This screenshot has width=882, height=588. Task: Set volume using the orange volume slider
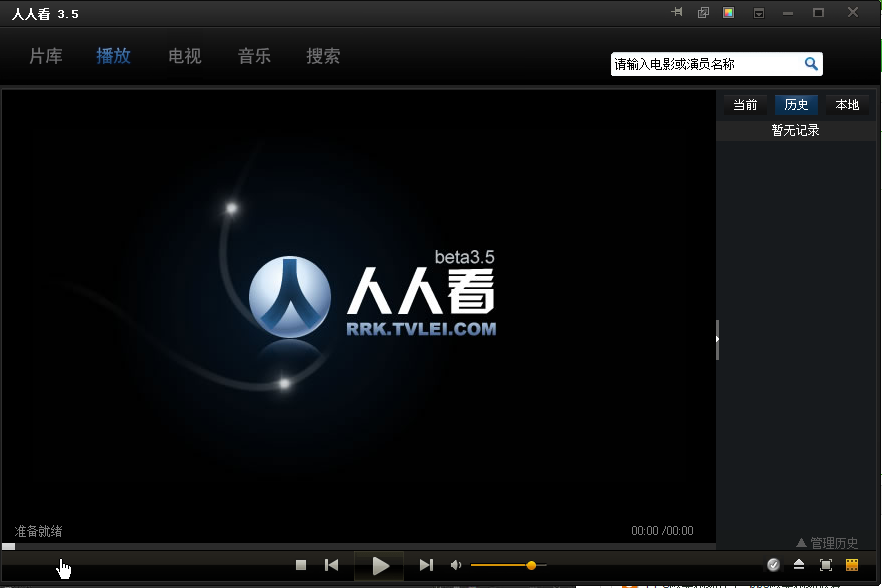[x=531, y=565]
